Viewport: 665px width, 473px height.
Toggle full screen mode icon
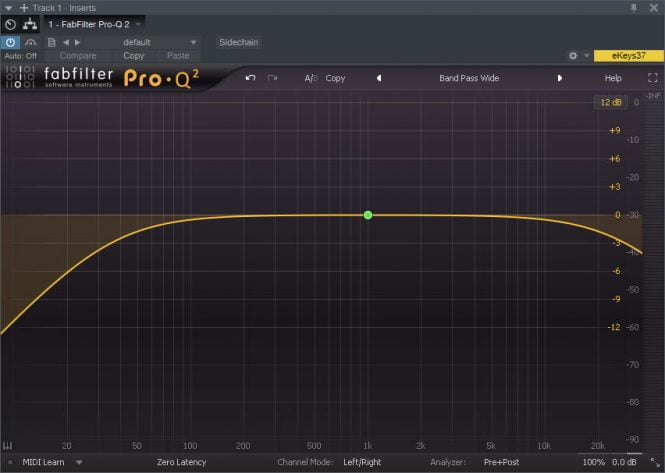[x=653, y=78]
